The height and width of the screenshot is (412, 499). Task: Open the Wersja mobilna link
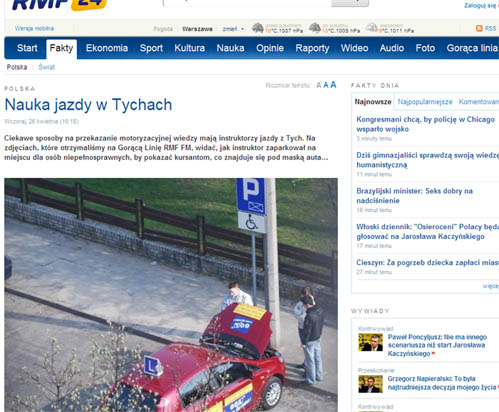tap(34, 28)
